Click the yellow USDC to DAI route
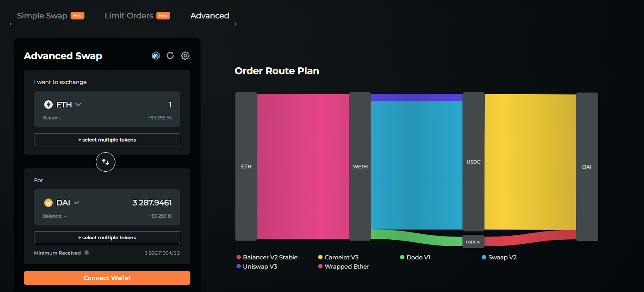644x292 pixels. pyautogui.click(x=530, y=162)
